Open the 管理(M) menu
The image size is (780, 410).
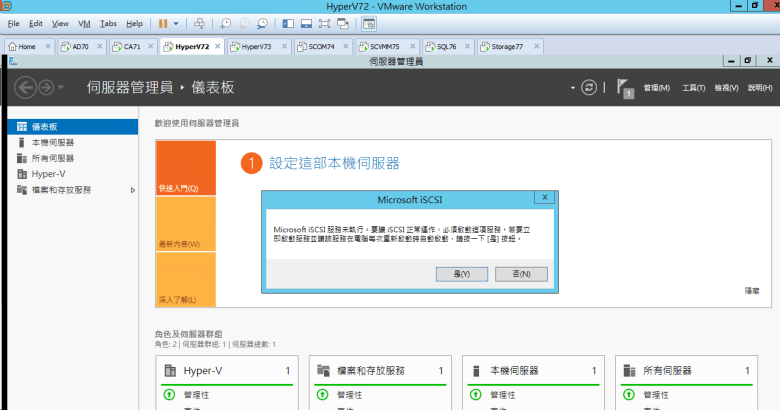[657, 87]
